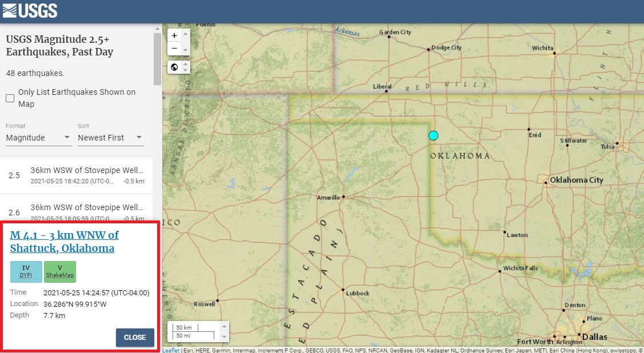Viewport: 644px width, 353px height.
Task: Open the Sort dropdown showing Newest First
Action: point(110,138)
